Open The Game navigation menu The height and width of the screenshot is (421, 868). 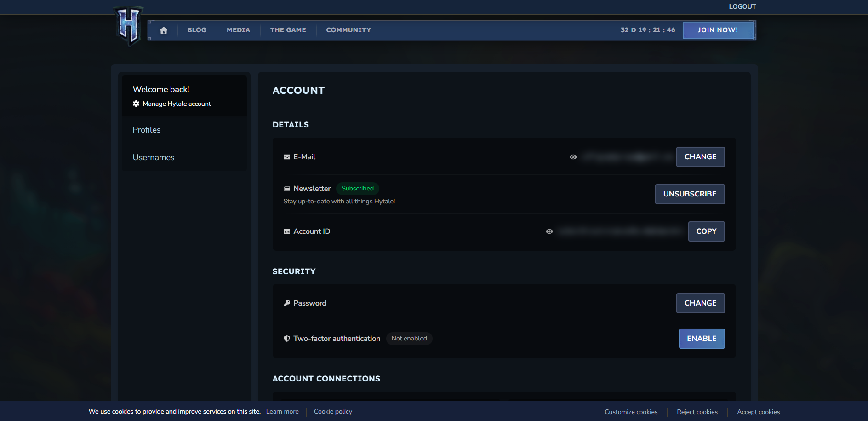(288, 30)
